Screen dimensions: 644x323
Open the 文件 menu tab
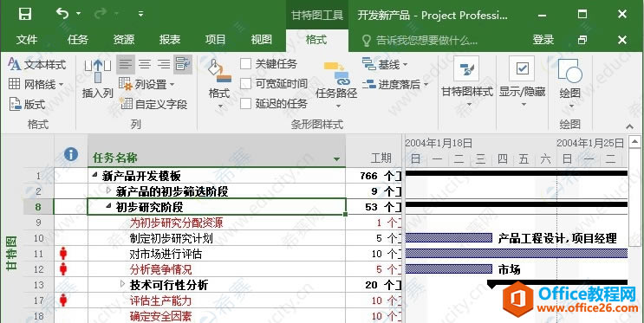point(27,40)
